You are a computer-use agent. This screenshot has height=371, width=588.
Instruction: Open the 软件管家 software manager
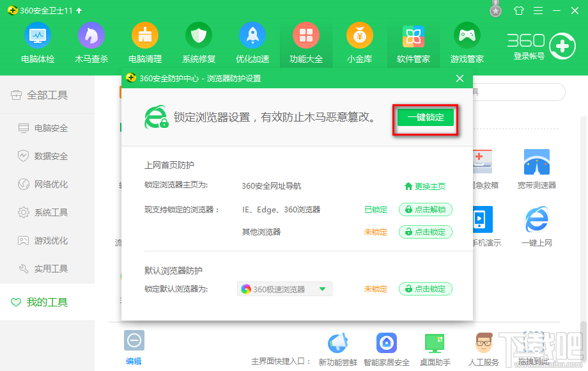pos(413,42)
